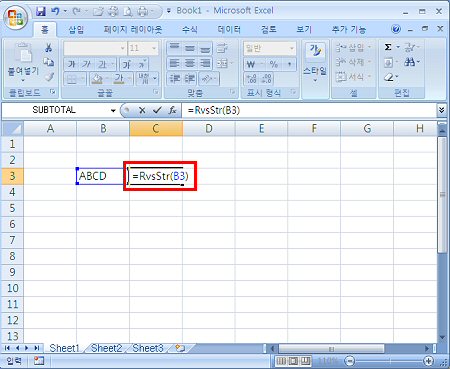Click the 붙여넣기 paste button

[x=23, y=63]
